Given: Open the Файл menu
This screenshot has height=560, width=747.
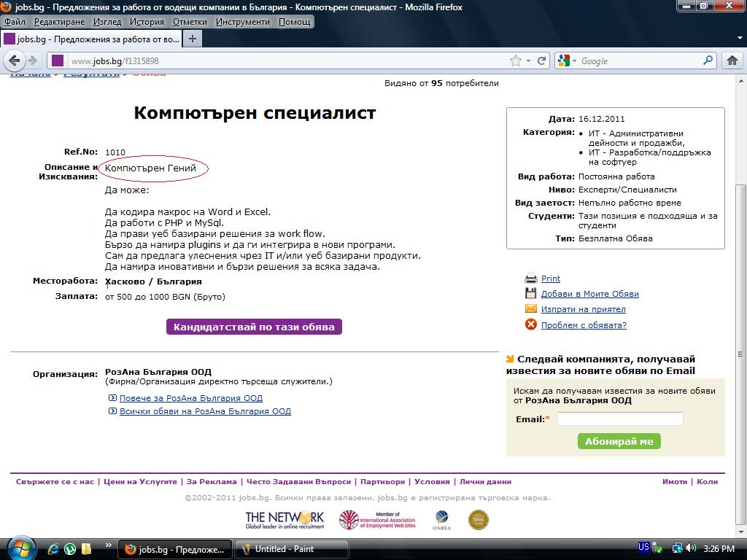Looking at the screenshot, I should pos(15,22).
